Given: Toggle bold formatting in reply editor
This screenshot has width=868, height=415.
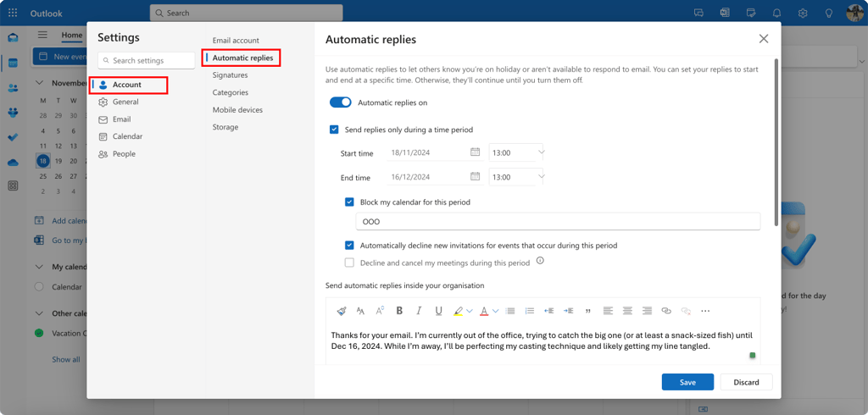Looking at the screenshot, I should pyautogui.click(x=399, y=311).
